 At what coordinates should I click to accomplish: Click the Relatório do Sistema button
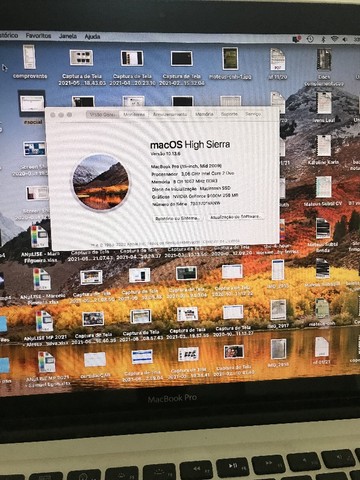click(x=178, y=218)
